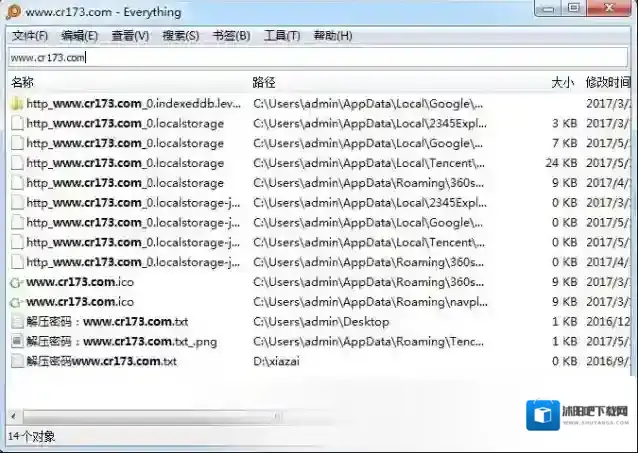Select 解压密码：www.cr173.com.txt file name
The image size is (638, 453).
click(x=107, y=322)
